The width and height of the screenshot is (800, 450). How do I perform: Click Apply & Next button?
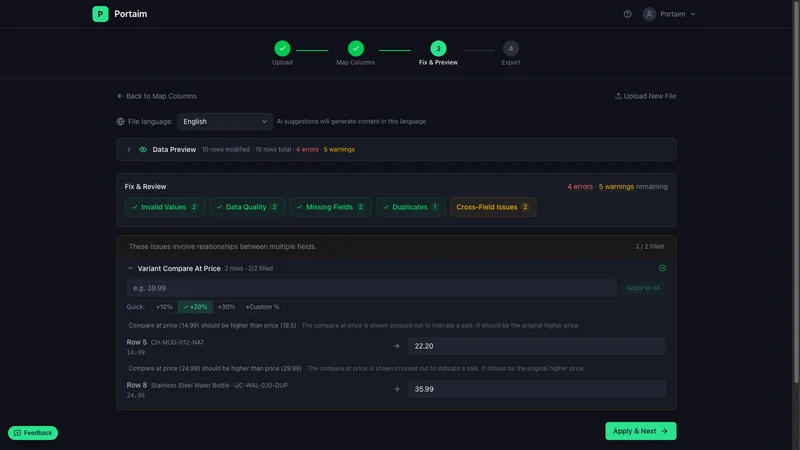641,431
